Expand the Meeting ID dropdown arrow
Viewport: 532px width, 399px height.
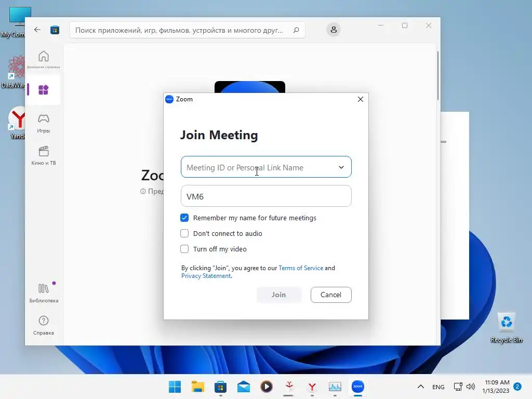point(341,167)
